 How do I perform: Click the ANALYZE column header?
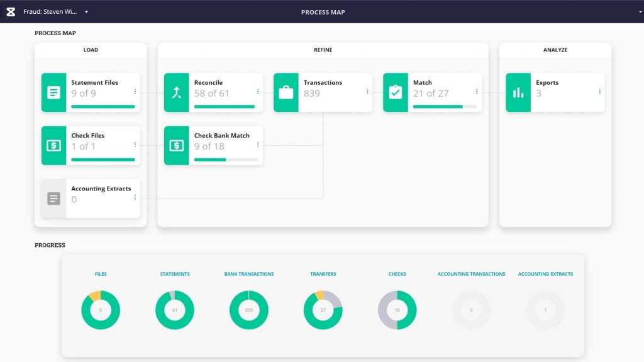pos(555,50)
